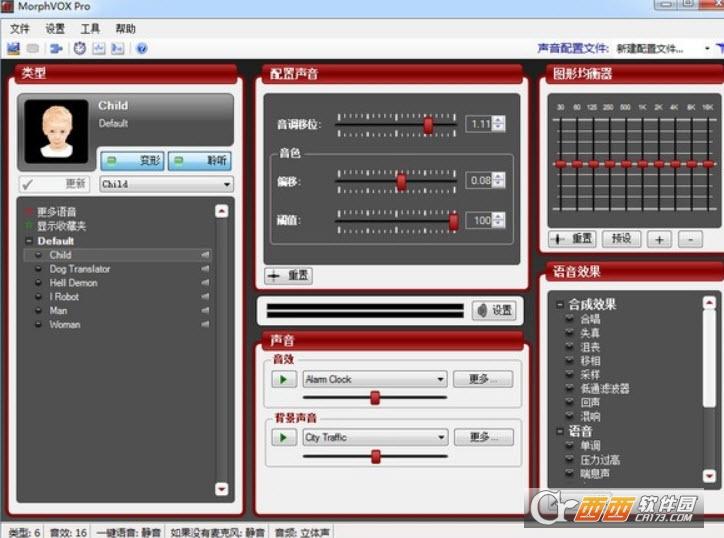Click the equalizer plus button

point(659,239)
